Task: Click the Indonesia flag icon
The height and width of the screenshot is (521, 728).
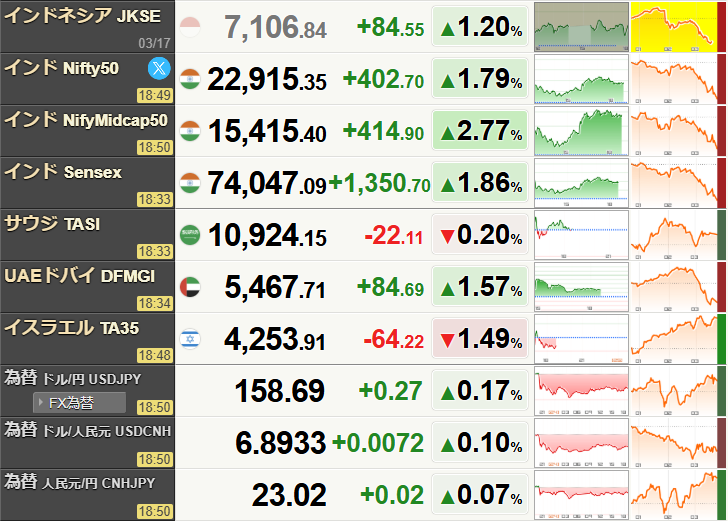Action: 190,27
